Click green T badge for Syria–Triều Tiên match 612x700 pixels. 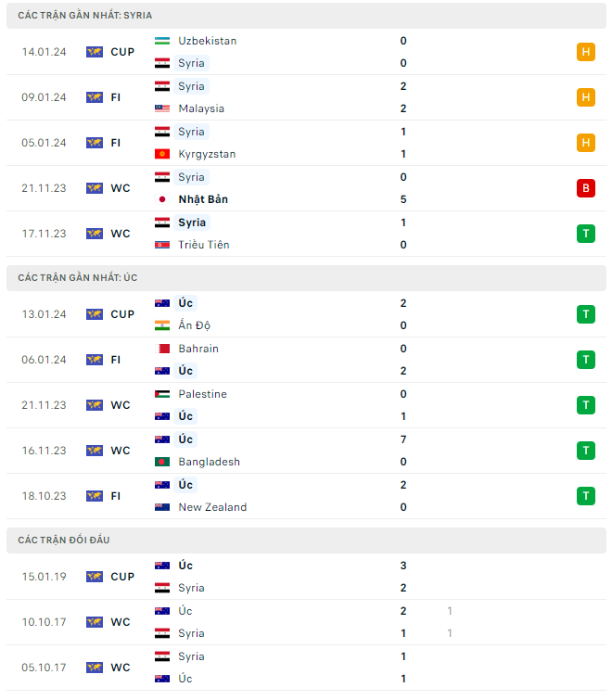click(585, 234)
